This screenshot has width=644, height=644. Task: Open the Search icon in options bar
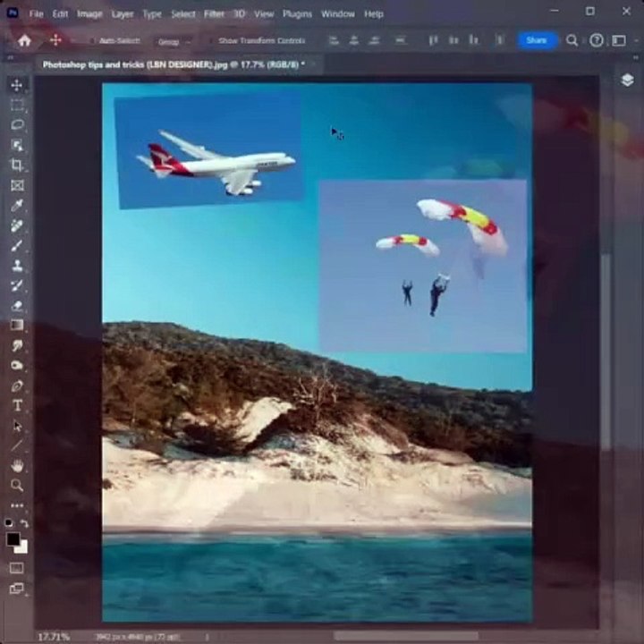(x=572, y=40)
